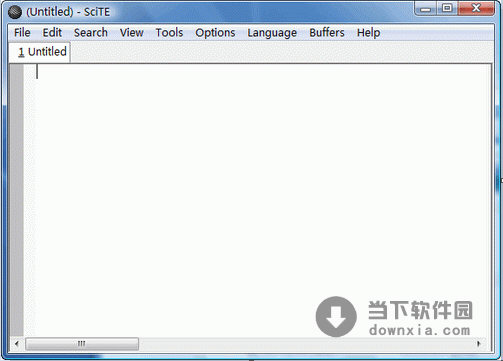Open the Language menu
Image resolution: width=503 pixels, height=361 pixels.
[x=272, y=33]
